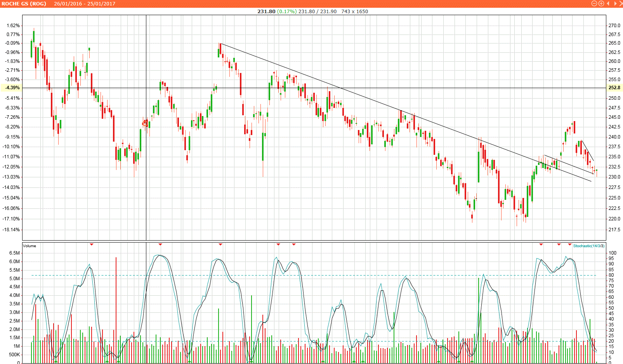
Task: Click the 260.0 price axis label
Action: tap(614, 61)
